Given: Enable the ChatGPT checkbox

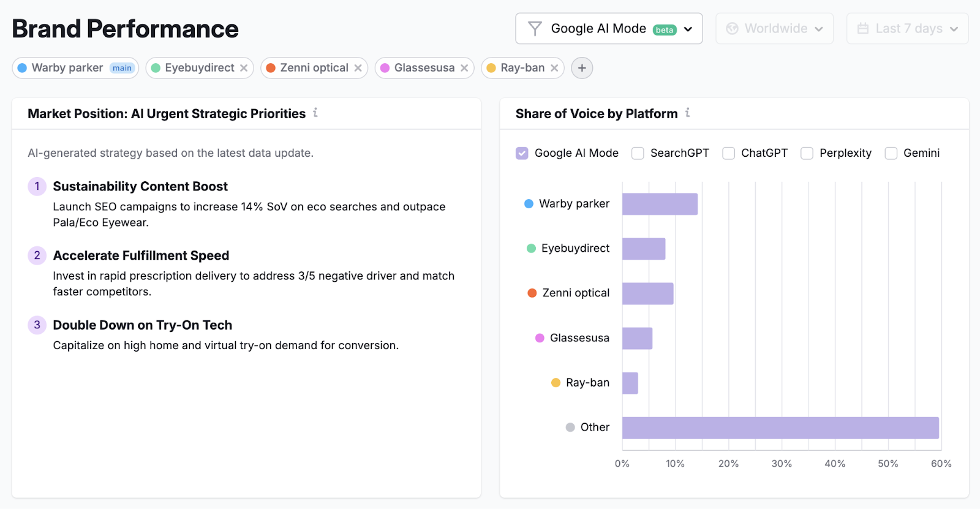Looking at the screenshot, I should coord(728,153).
